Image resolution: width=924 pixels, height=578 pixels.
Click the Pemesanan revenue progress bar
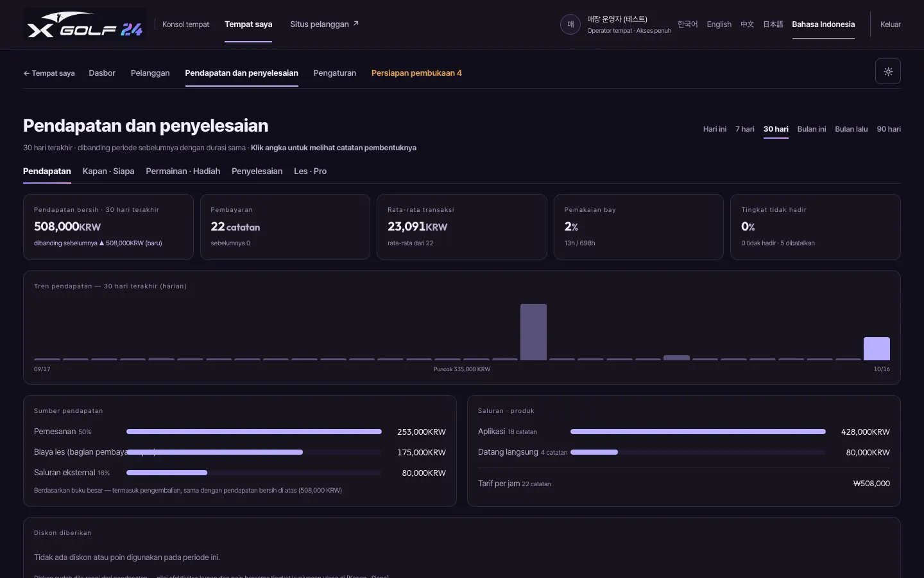254,432
